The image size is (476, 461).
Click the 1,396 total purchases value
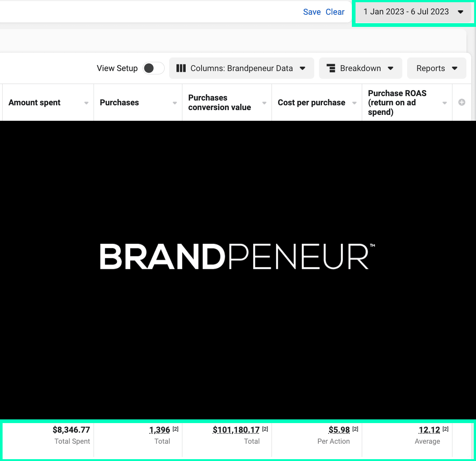coord(160,430)
